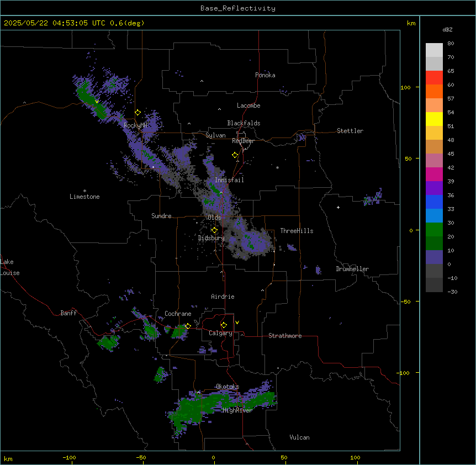Viewport: 476px width, 465px height.
Task: Select the yellow swatch in dBZ legend
Action: pyautogui.click(x=434, y=119)
